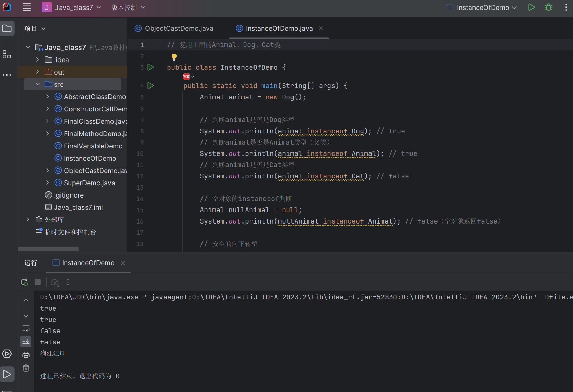Open the Structure tool window icon
Viewport: 573px width, 392px height.
[x=7, y=55]
